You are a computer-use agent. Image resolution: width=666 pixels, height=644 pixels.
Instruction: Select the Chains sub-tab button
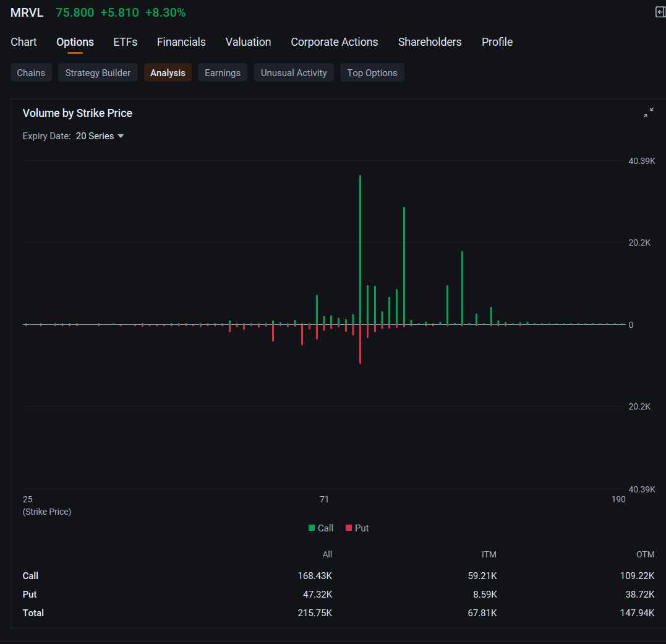coord(31,72)
